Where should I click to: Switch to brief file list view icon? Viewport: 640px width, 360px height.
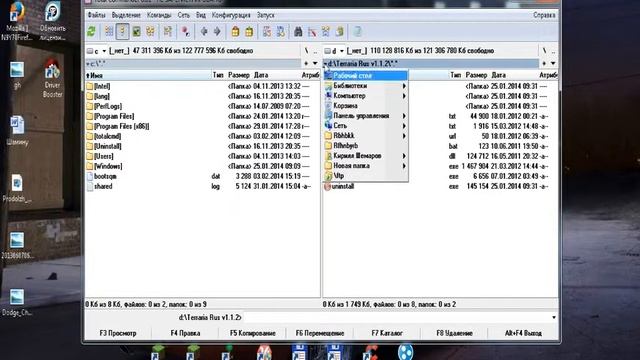click(109, 31)
